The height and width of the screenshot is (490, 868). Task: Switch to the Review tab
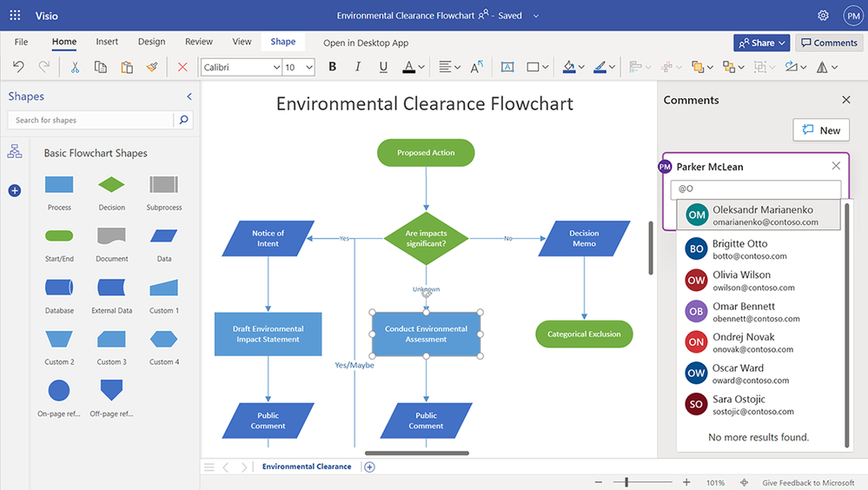[x=199, y=42]
